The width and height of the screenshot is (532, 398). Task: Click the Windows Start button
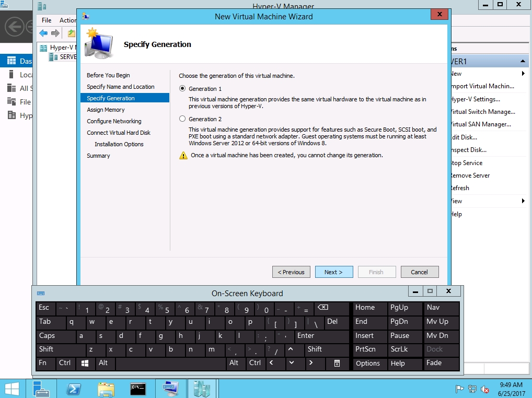(12, 389)
